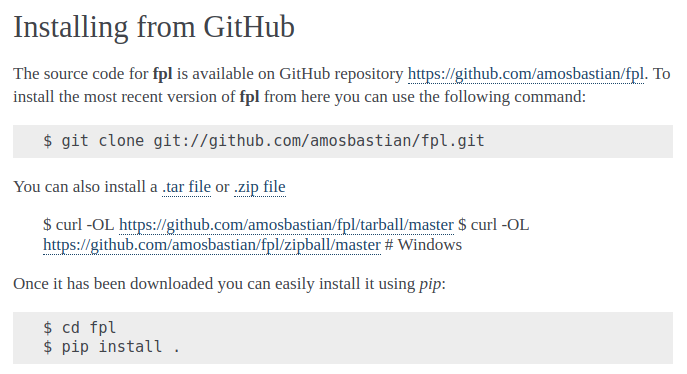Click the words 'GitHub repository' in the first paragraph
Viewport: 687px width, 374px height.
341,74
